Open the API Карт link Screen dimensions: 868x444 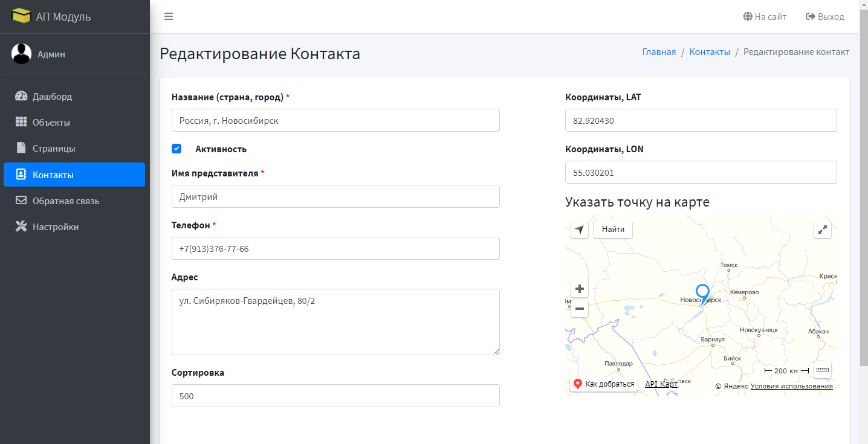661,384
